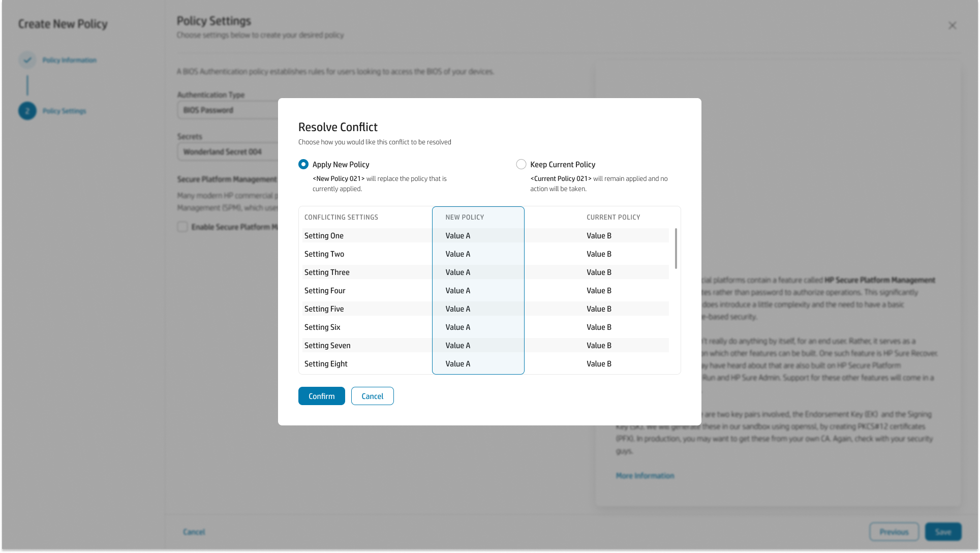Open the Authentication Type dropdown showing BIOS Password
This screenshot has height=553, width=980.
(228, 110)
